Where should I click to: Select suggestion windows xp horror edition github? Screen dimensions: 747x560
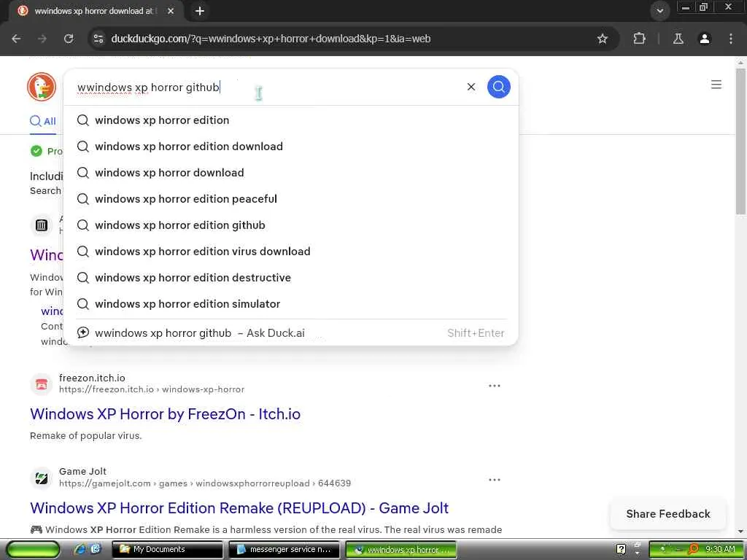(x=290, y=225)
